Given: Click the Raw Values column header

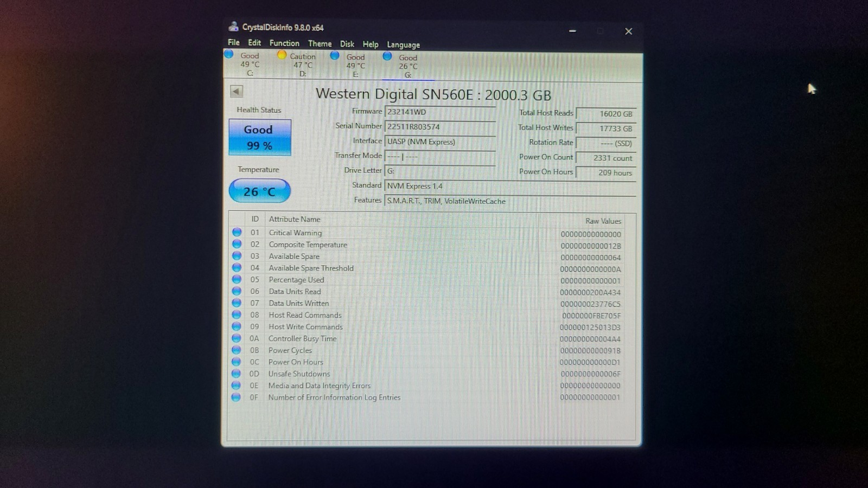Looking at the screenshot, I should (603, 221).
